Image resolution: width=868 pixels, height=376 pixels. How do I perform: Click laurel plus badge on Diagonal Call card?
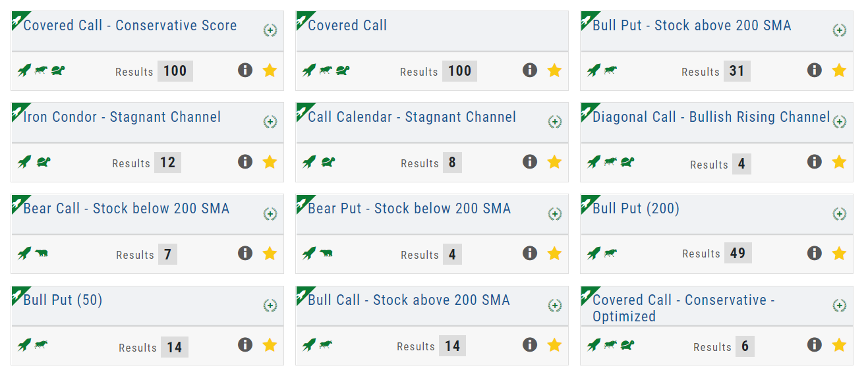coord(839,122)
